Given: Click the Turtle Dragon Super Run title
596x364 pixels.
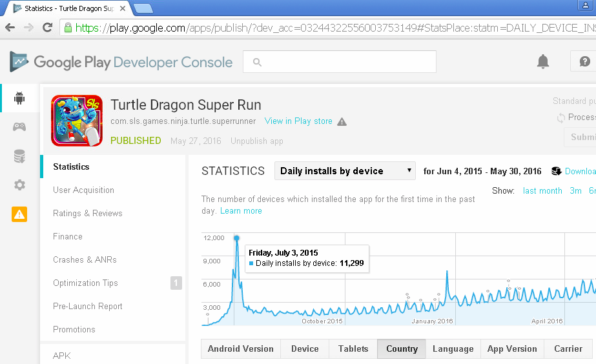Looking at the screenshot, I should pos(186,105).
